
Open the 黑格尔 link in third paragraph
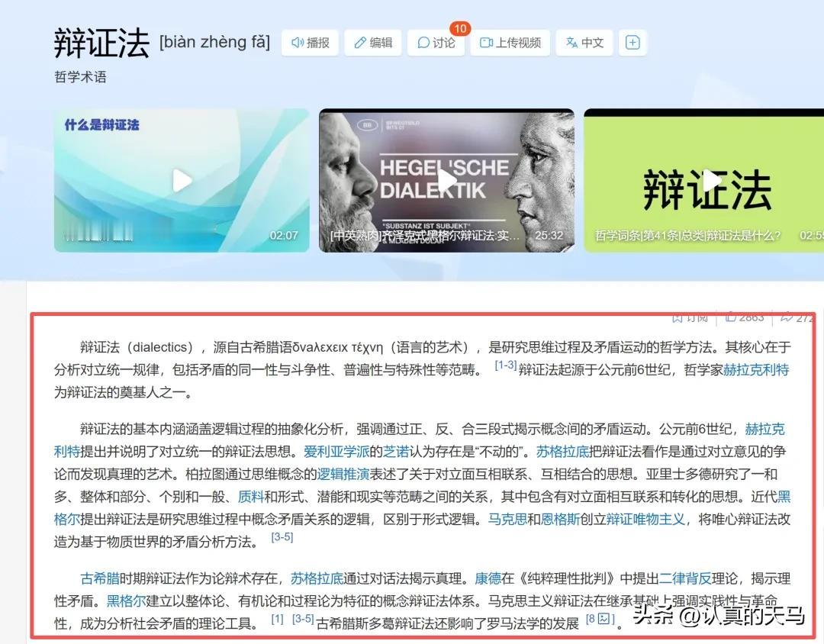[x=126, y=601]
